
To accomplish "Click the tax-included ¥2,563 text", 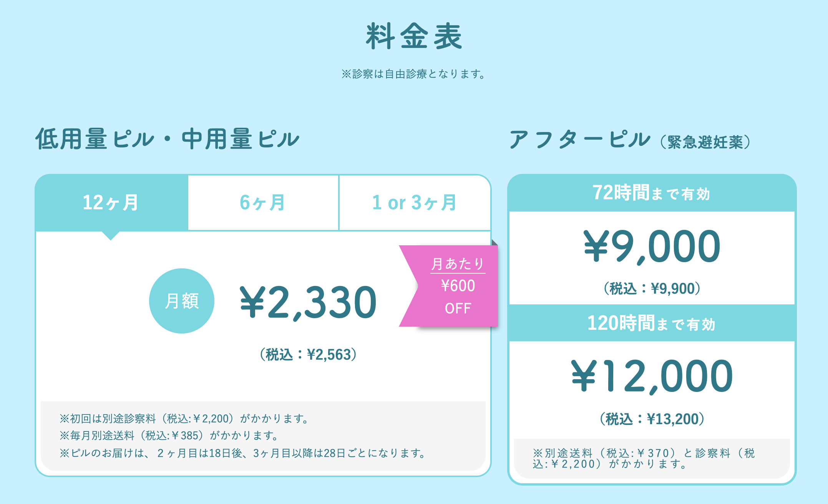I will [308, 355].
